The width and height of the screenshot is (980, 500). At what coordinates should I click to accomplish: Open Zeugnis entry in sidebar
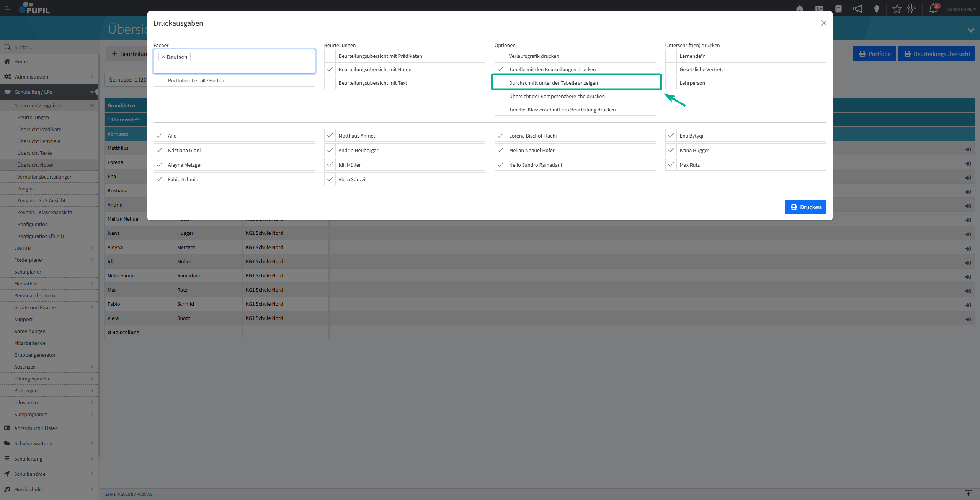click(x=26, y=189)
